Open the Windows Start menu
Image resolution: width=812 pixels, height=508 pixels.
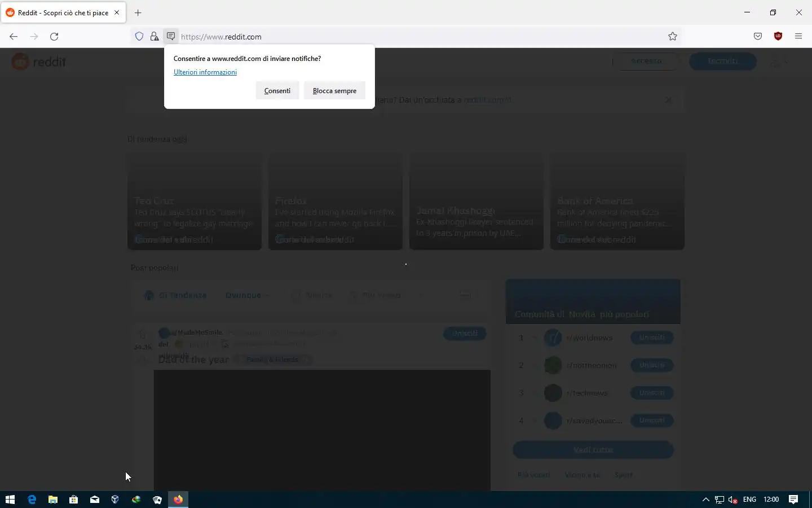[x=10, y=500]
